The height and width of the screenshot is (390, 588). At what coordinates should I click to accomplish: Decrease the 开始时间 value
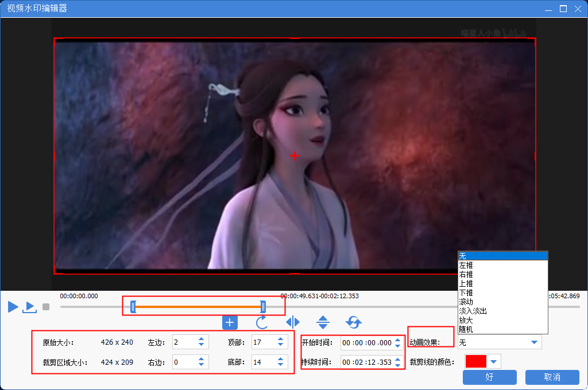pos(398,346)
